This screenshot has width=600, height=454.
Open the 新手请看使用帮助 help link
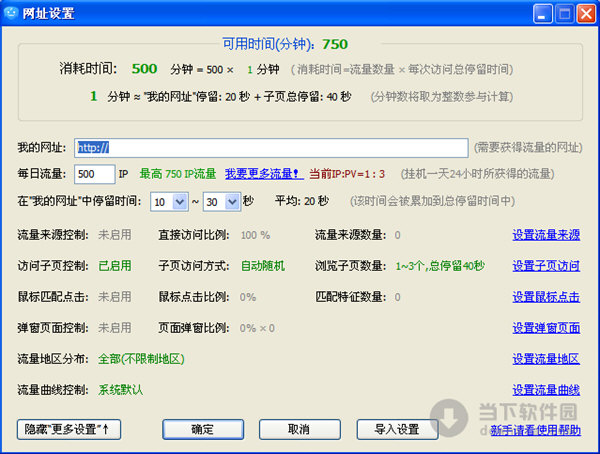click(536, 430)
